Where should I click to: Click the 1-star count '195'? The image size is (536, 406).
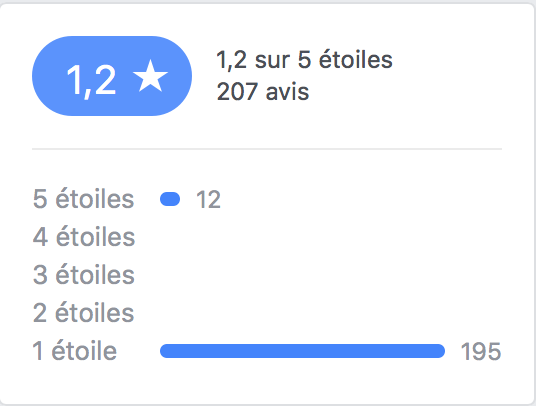click(x=481, y=351)
